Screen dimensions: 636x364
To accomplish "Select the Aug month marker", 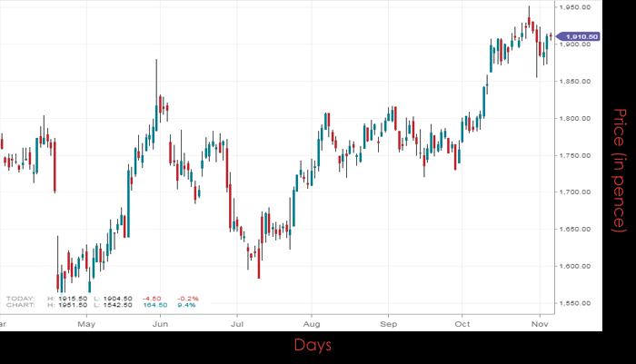I will point(312,322).
